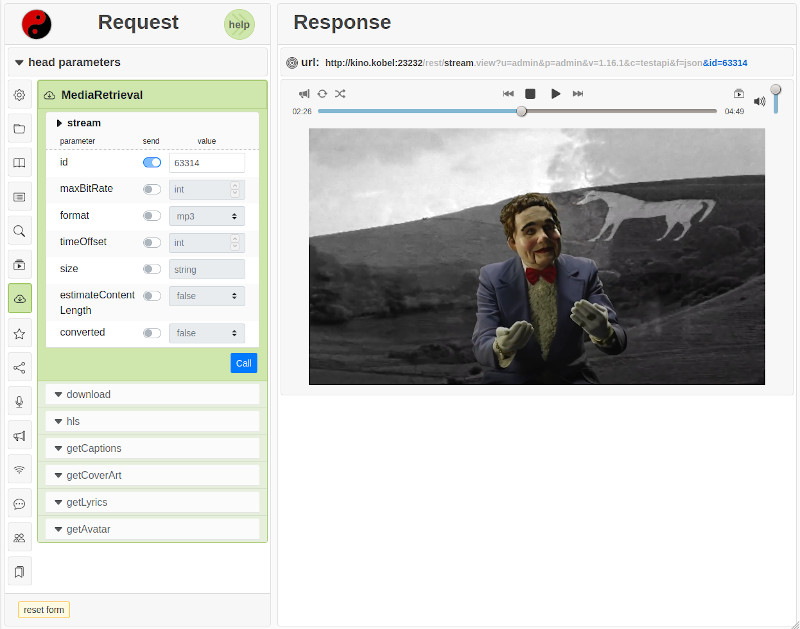Screen dimensions: 800x629
Task: Expand the head parameters section
Action: pos(137,62)
